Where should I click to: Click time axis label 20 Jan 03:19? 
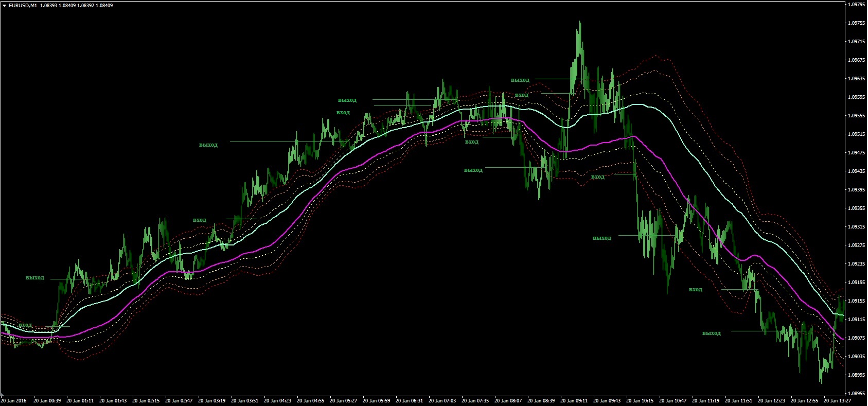click(x=211, y=400)
